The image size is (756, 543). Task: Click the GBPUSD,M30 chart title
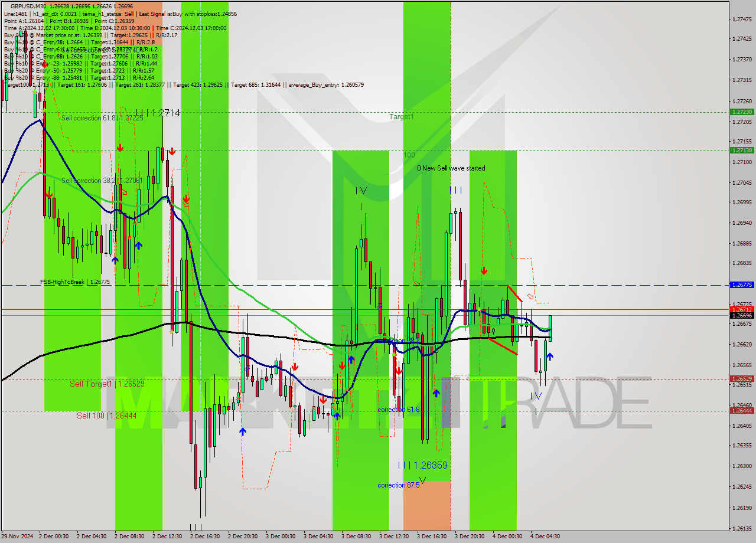[x=29, y=5]
